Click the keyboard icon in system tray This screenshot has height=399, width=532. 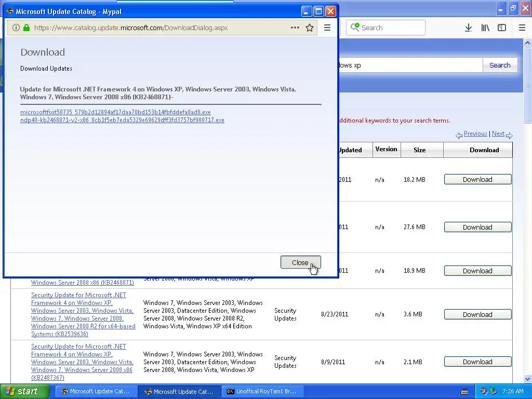pyautogui.click(x=464, y=392)
